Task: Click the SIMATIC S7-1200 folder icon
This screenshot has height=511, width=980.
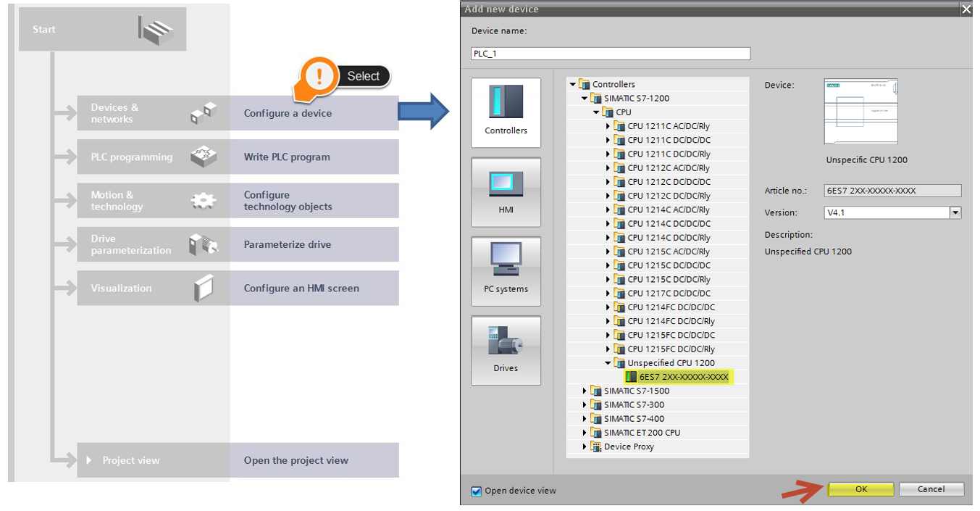Action: coord(596,99)
